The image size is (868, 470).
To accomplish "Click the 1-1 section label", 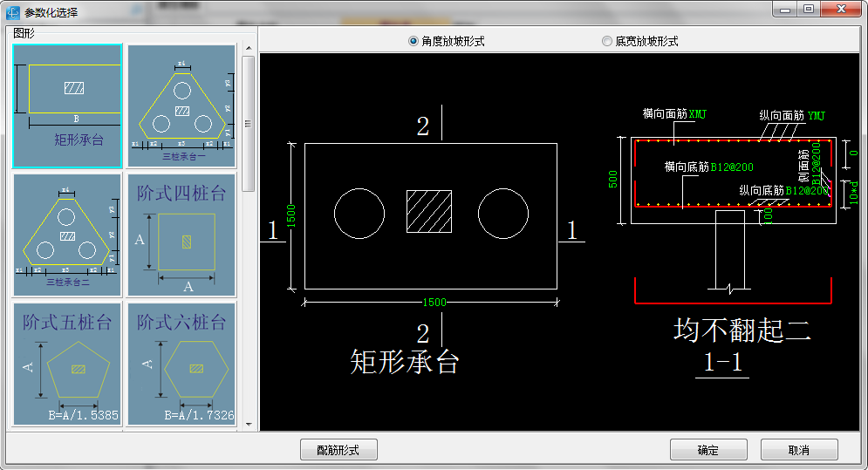I will (x=722, y=363).
